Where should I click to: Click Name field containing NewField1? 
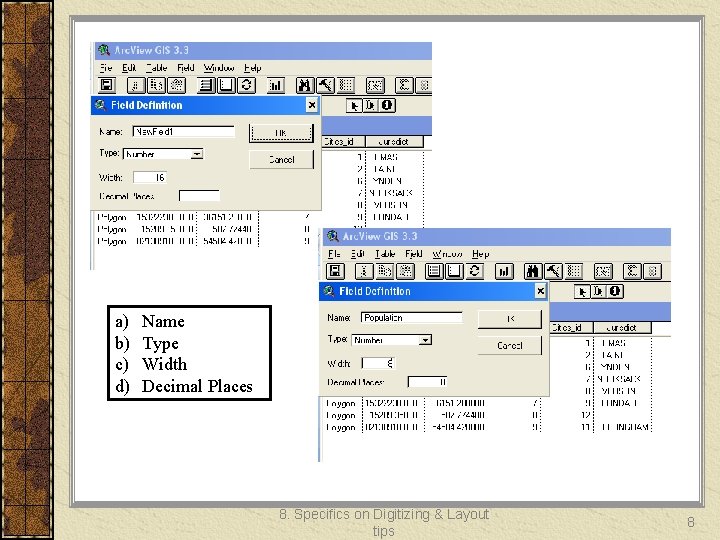coord(184,132)
